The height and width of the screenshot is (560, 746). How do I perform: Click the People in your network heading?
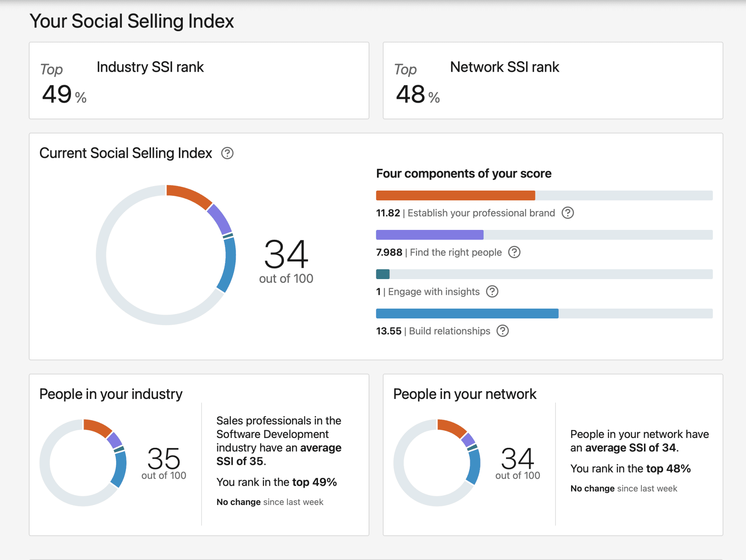[465, 394]
